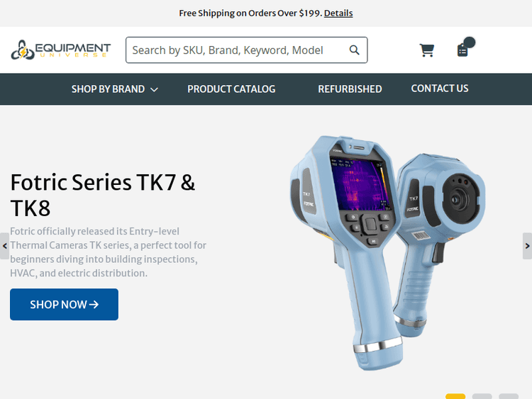
Task: Select the first yellow carousel indicator
Action: point(455,396)
